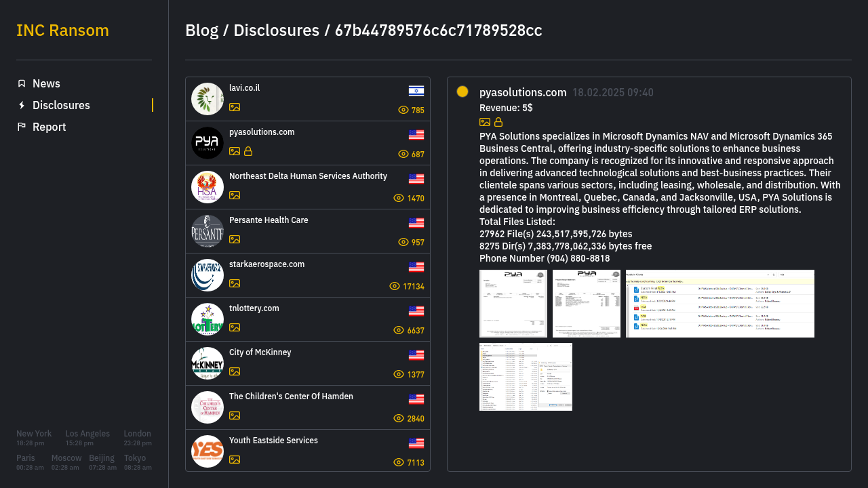Open the City of McKinney entry
868x488 pixels.
click(x=308, y=363)
